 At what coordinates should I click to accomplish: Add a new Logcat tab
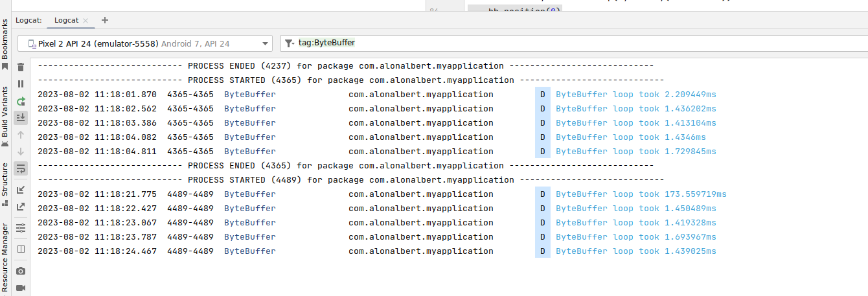(x=106, y=20)
